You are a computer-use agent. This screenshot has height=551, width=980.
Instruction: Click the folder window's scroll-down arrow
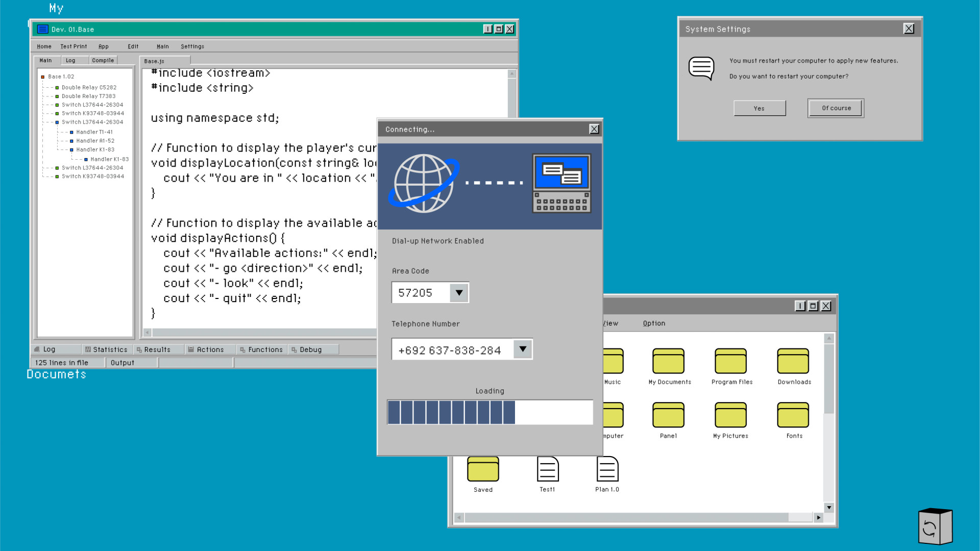(829, 507)
